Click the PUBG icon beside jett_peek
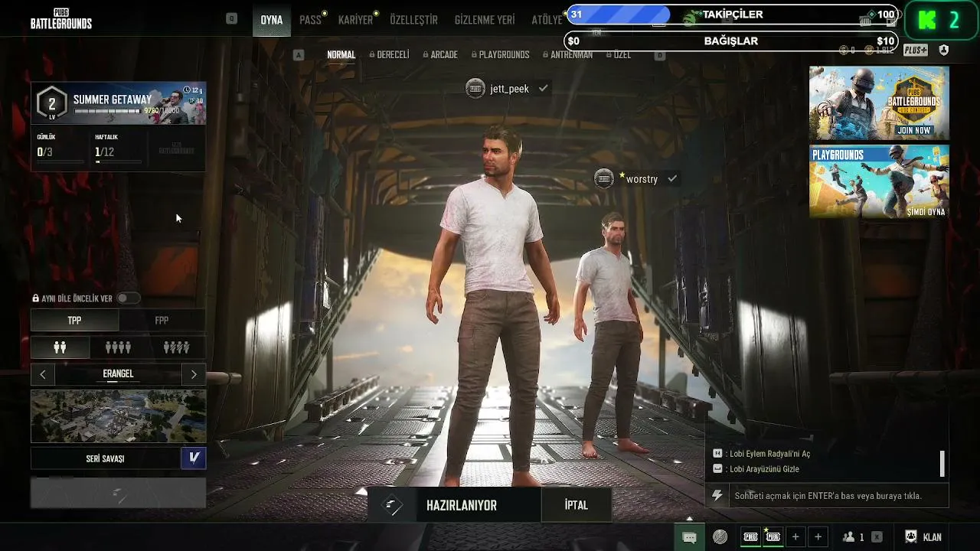This screenshot has height=551, width=980. tap(475, 88)
